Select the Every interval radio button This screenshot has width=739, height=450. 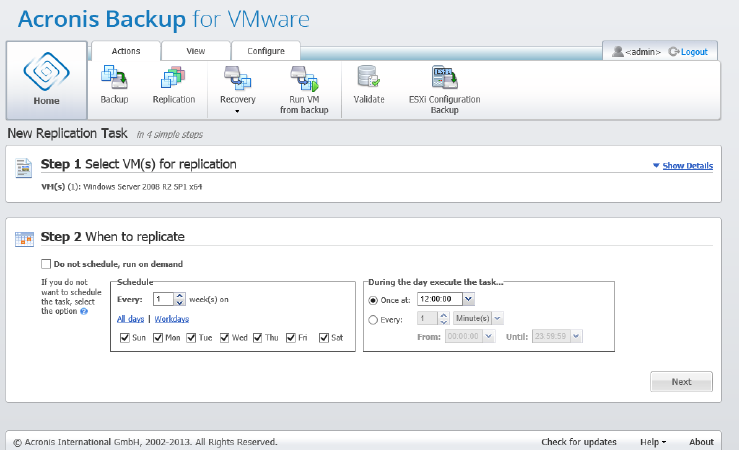[373, 320]
